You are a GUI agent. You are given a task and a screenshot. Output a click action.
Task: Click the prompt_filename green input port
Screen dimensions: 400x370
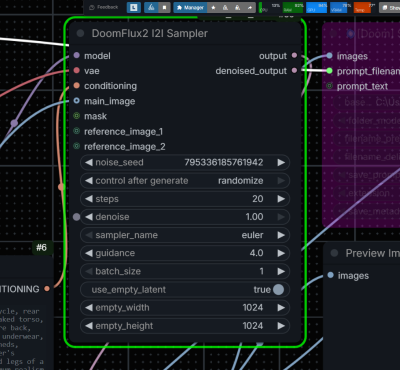[330, 71]
